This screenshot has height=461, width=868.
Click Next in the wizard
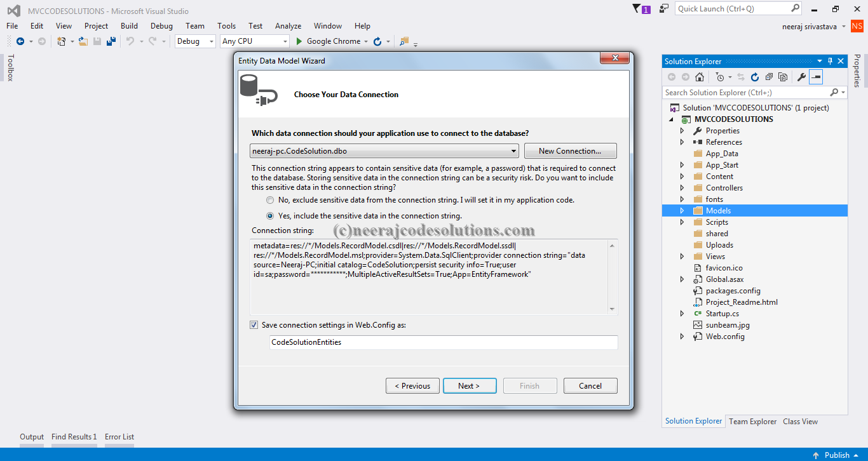(470, 385)
